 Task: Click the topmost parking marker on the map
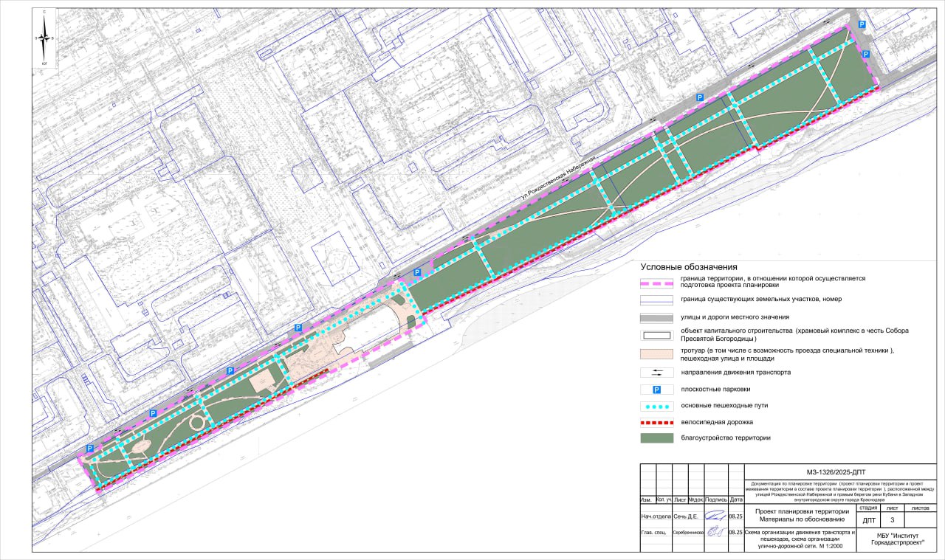[862, 24]
